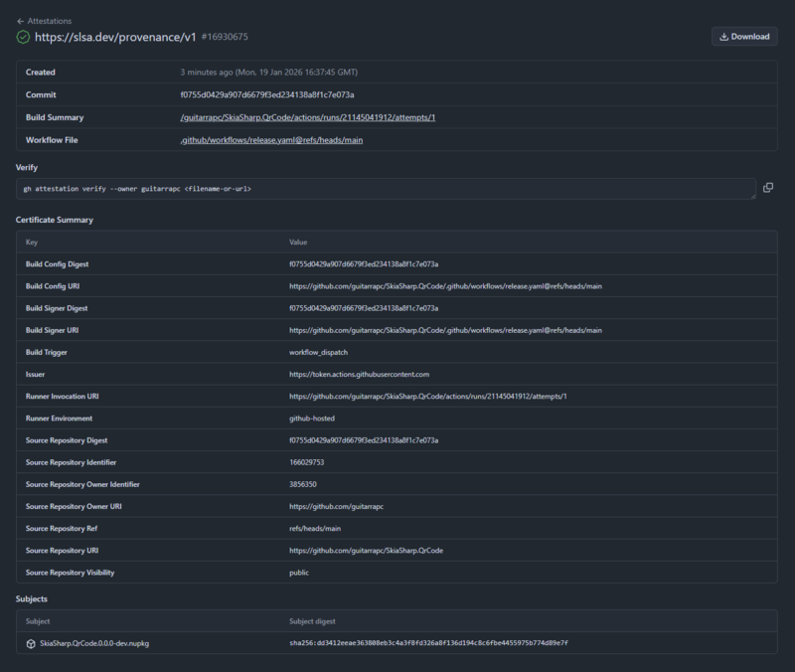Click the Issuer token URL value
This screenshot has height=672, width=795.
click(359, 375)
